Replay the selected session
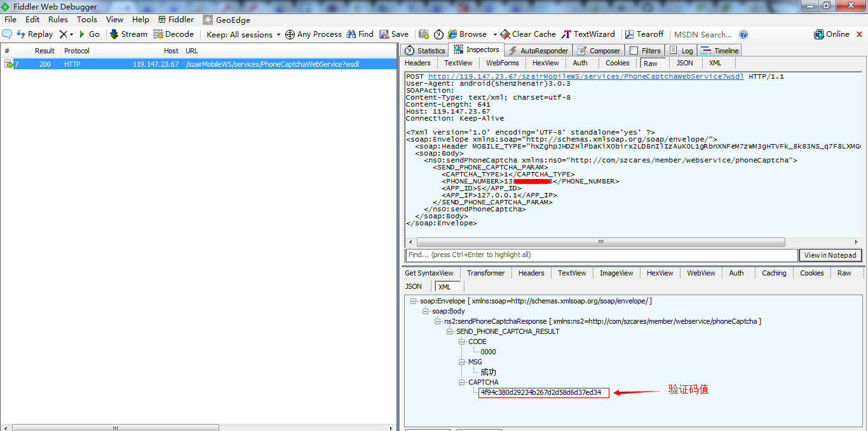868x431 pixels. [x=34, y=34]
